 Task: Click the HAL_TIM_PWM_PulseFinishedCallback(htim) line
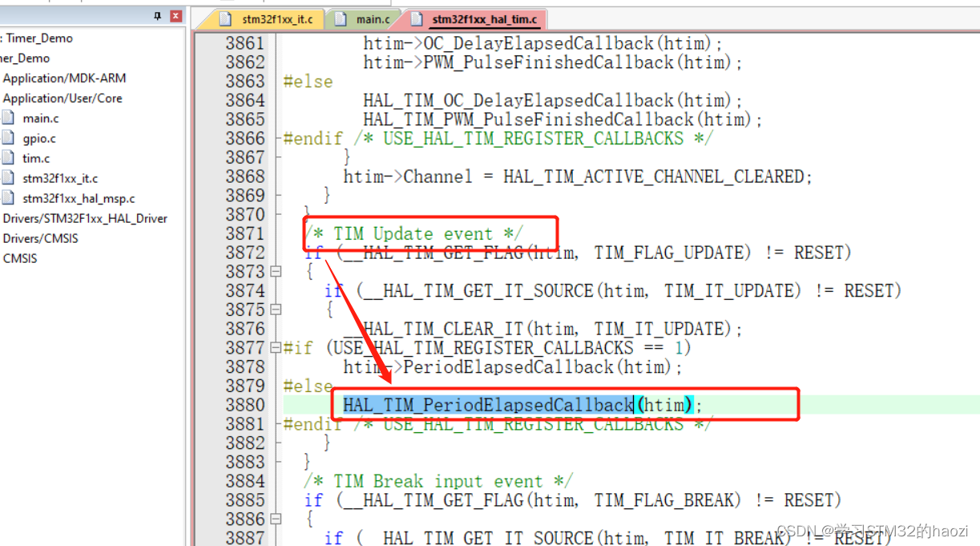(x=563, y=119)
